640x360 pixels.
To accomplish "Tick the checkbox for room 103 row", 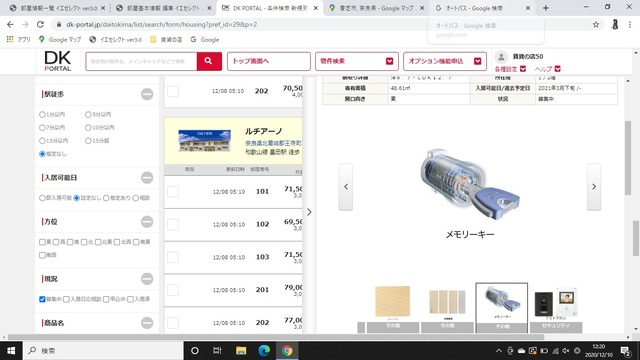I will [173, 257].
